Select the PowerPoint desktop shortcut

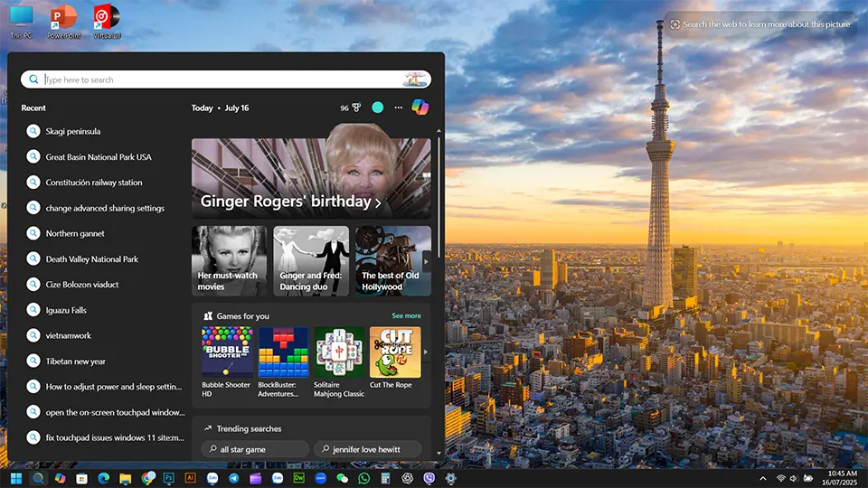click(64, 22)
